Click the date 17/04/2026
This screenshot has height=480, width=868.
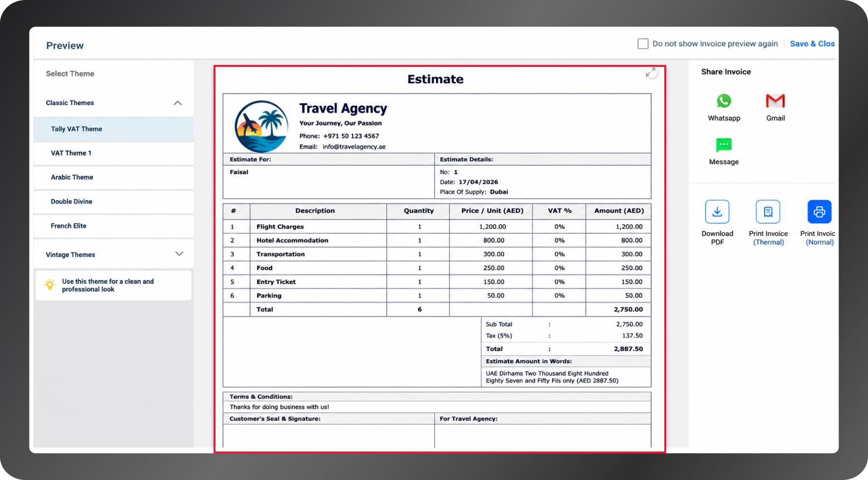coord(478,182)
